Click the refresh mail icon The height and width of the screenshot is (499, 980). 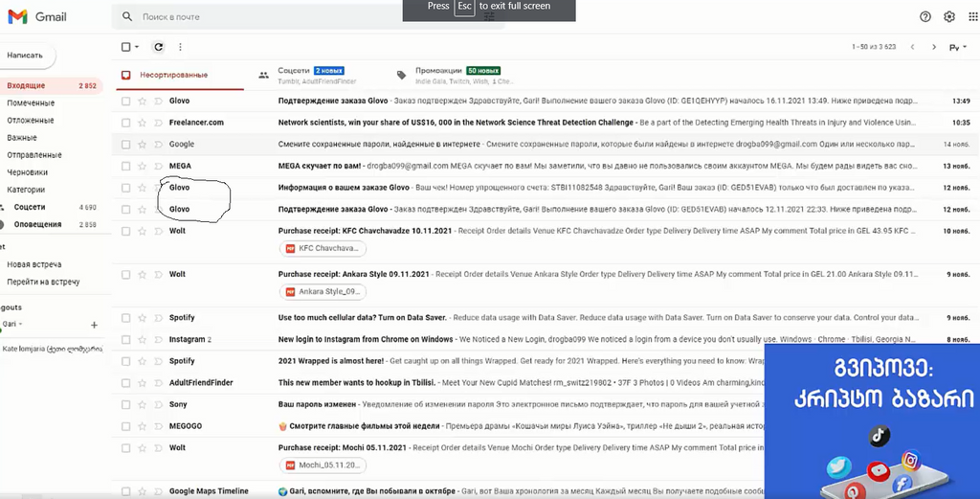click(x=159, y=47)
